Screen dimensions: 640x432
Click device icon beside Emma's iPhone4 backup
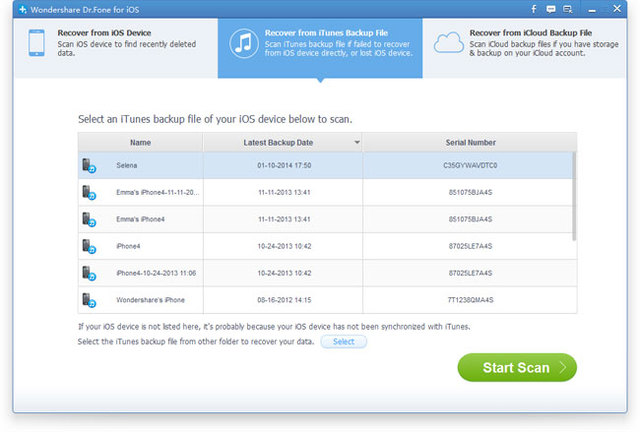(x=89, y=220)
